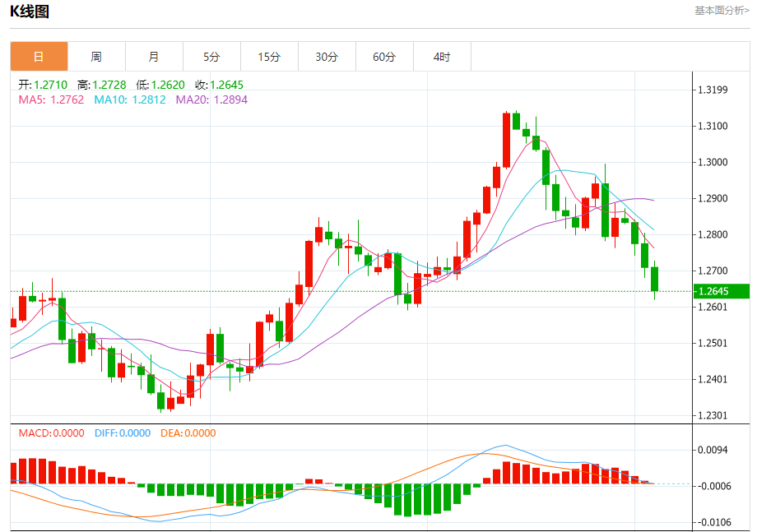Viewport: 757px width, 532px height.
Task: Click the low price 低:1.2620
Action: coord(160,85)
